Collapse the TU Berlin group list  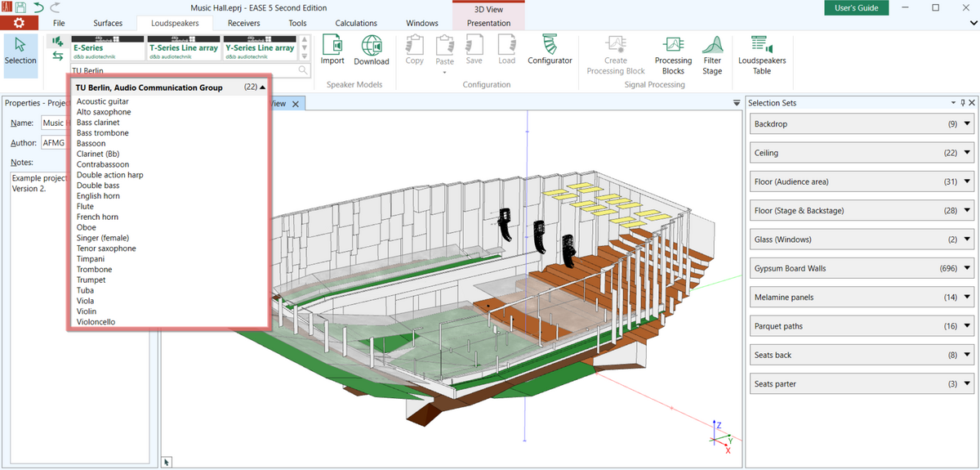point(262,87)
